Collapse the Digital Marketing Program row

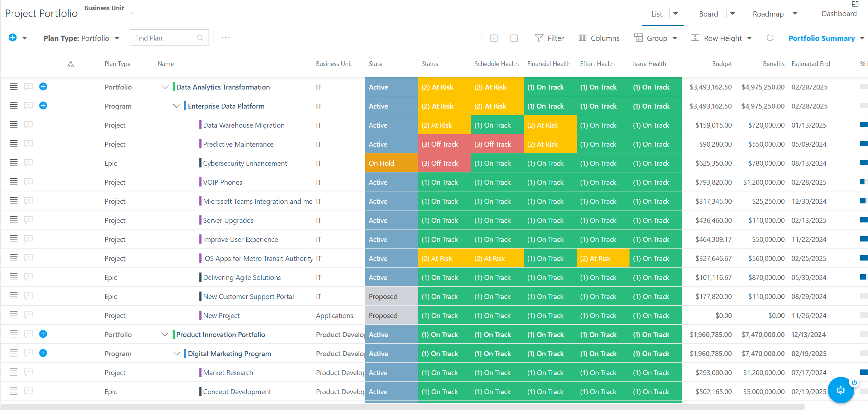coord(176,353)
